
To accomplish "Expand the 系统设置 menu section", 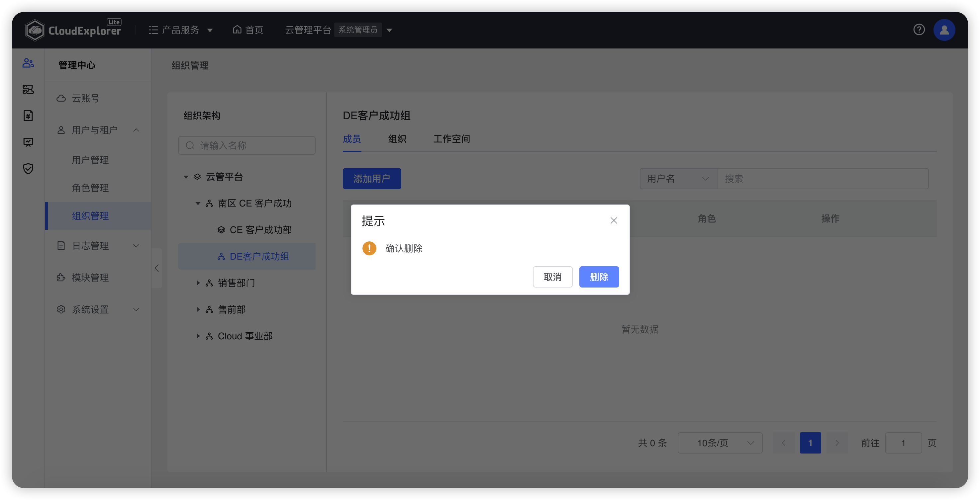I will (136, 309).
